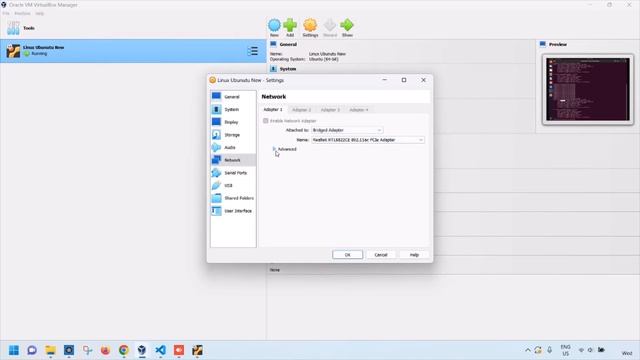Image resolution: width=640 pixels, height=360 pixels.
Task: Open the File menu in VirtualBox Manager
Action: tap(6, 13)
